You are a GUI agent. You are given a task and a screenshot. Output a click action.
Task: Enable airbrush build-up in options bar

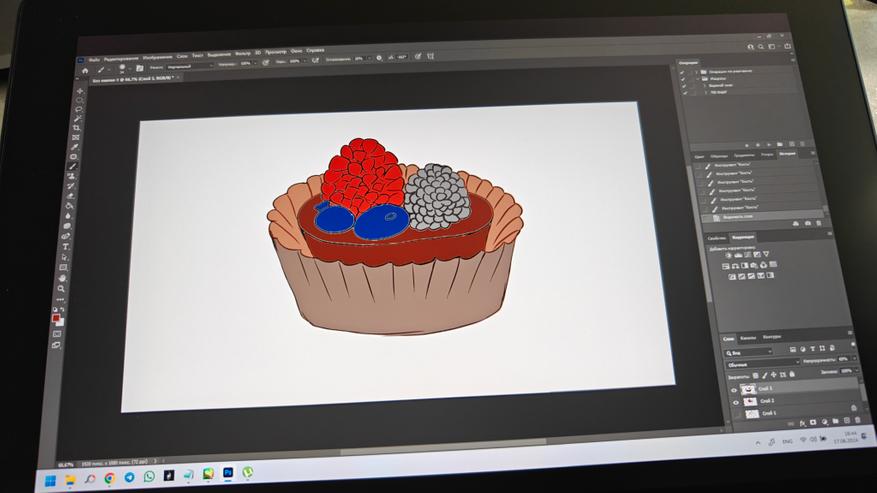[x=315, y=60]
